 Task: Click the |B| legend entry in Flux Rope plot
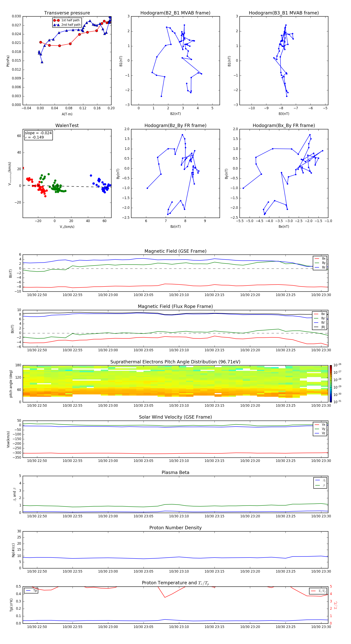click(320, 327)
